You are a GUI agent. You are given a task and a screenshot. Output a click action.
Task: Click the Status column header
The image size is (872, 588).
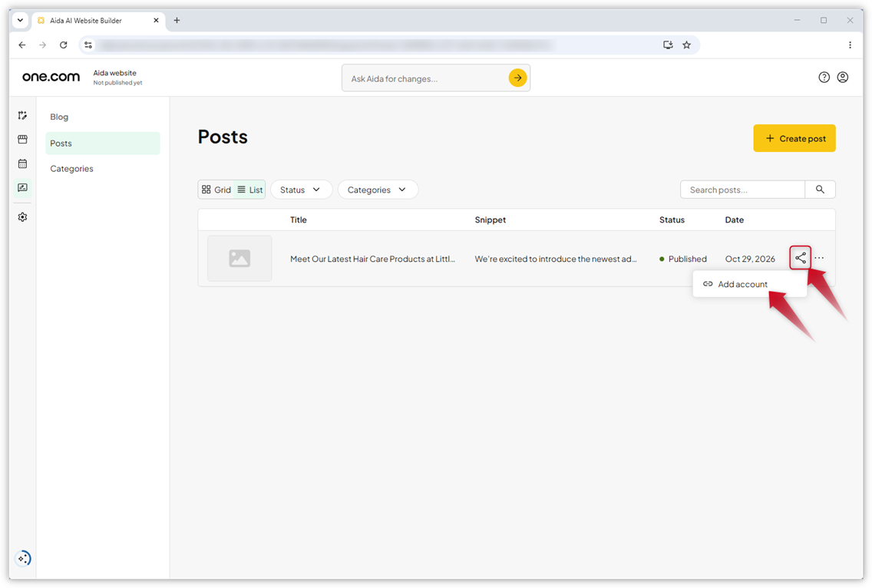[672, 220]
